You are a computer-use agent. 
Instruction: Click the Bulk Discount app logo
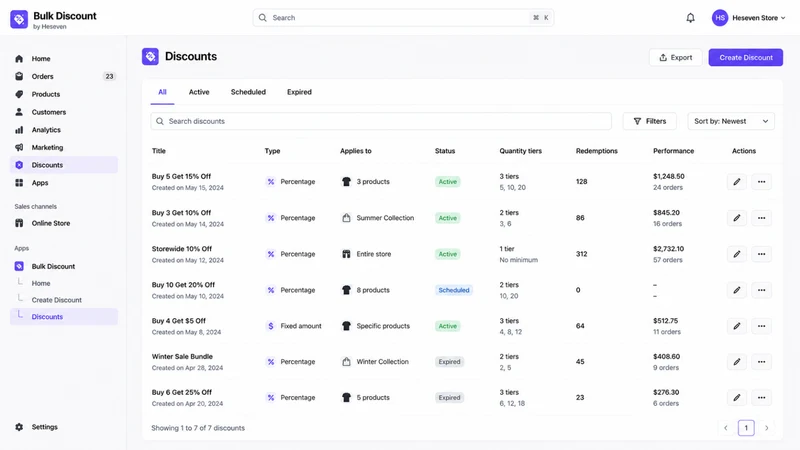click(x=19, y=19)
